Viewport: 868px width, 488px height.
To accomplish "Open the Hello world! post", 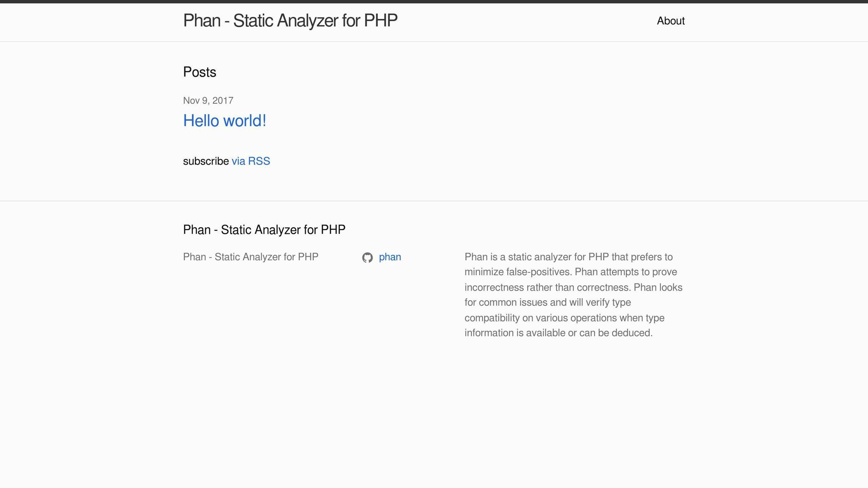I will point(224,121).
